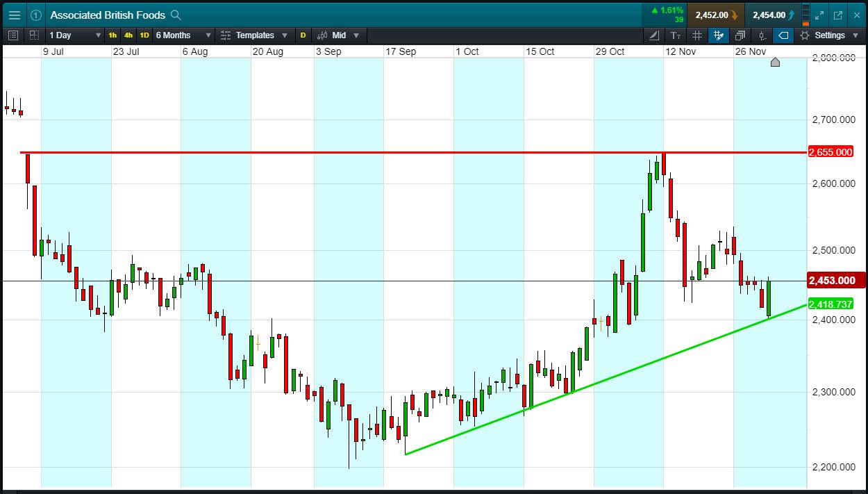Click the 9 Jul date label
Viewport: 868px width, 494px height.
[53, 51]
